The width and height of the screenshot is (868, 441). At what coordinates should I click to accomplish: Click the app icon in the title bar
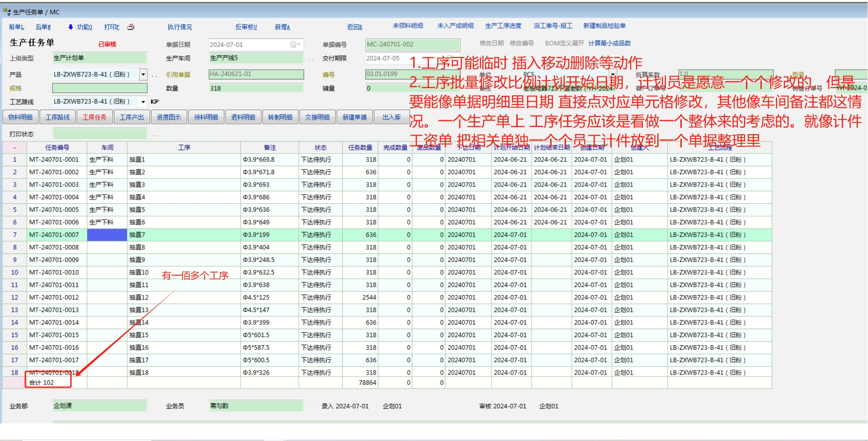coord(7,12)
